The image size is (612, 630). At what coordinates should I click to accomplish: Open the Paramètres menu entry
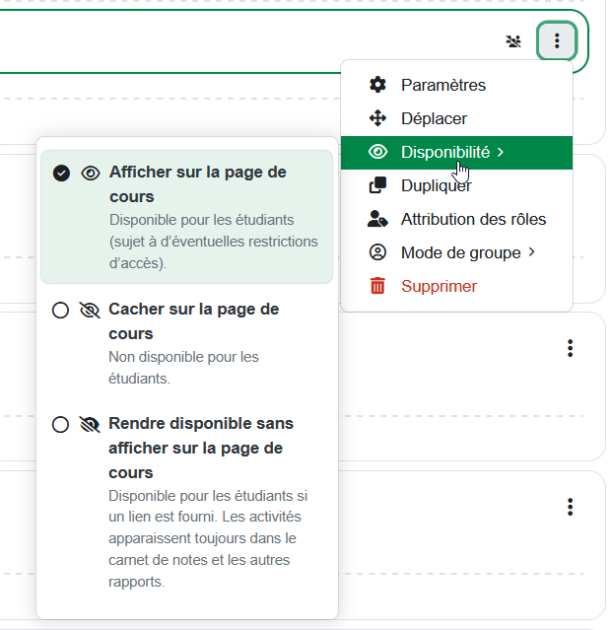click(x=443, y=85)
